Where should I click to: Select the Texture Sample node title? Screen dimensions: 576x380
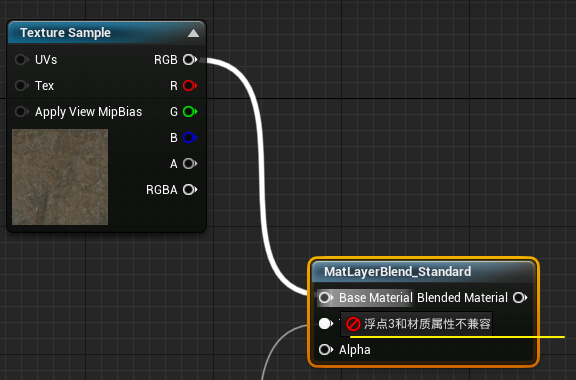point(65,33)
